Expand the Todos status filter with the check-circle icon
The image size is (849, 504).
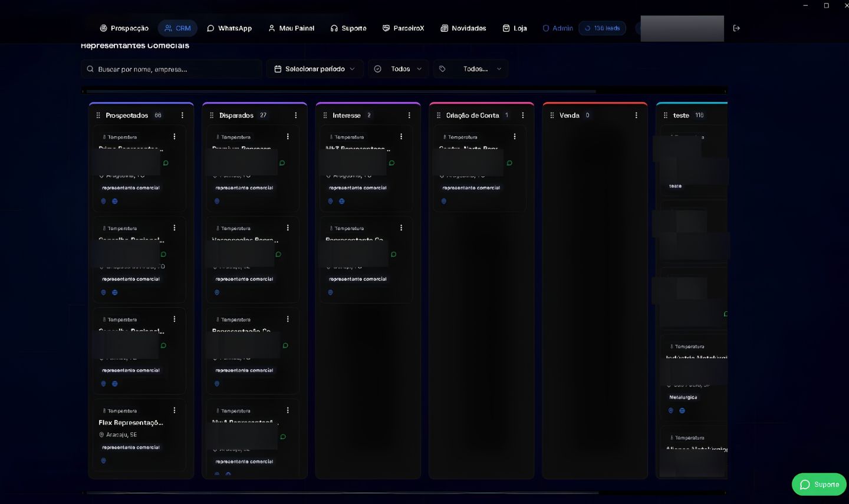[399, 69]
